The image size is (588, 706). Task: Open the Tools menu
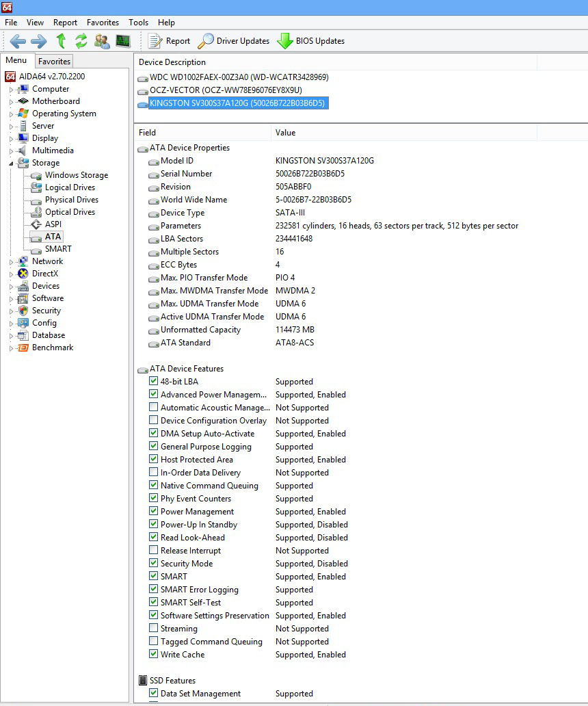pos(138,23)
